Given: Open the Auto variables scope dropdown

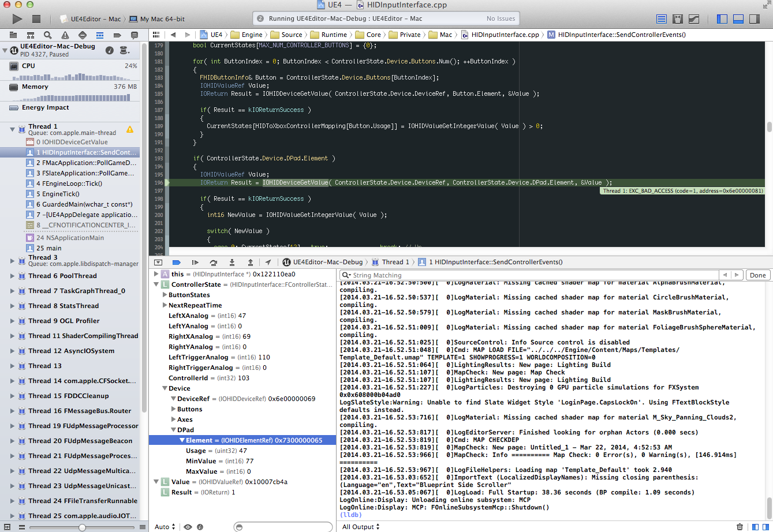Looking at the screenshot, I should (165, 527).
